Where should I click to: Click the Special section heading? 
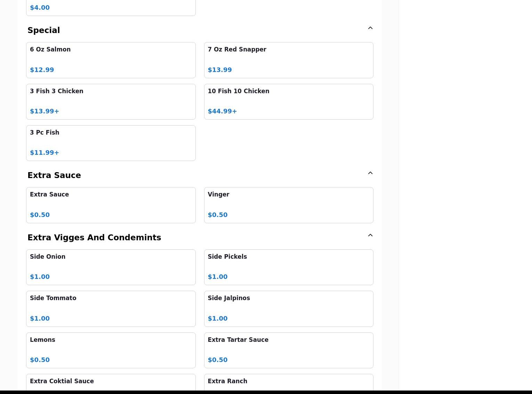click(44, 31)
